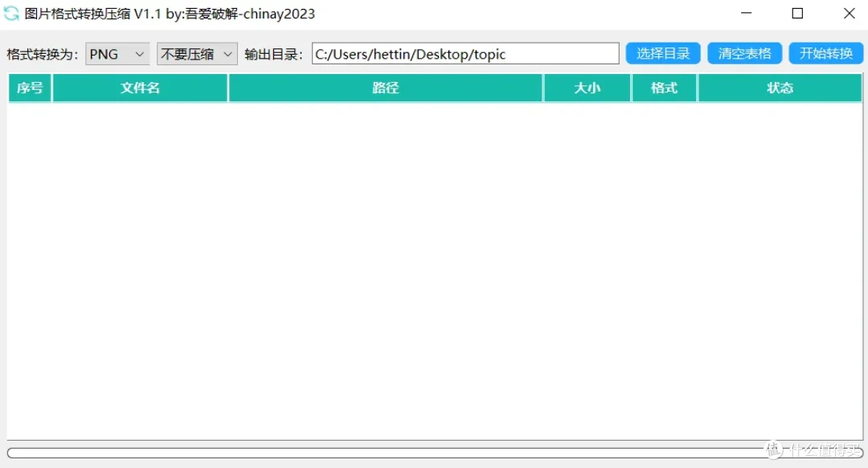Open the PNG format dropdown

coord(117,54)
